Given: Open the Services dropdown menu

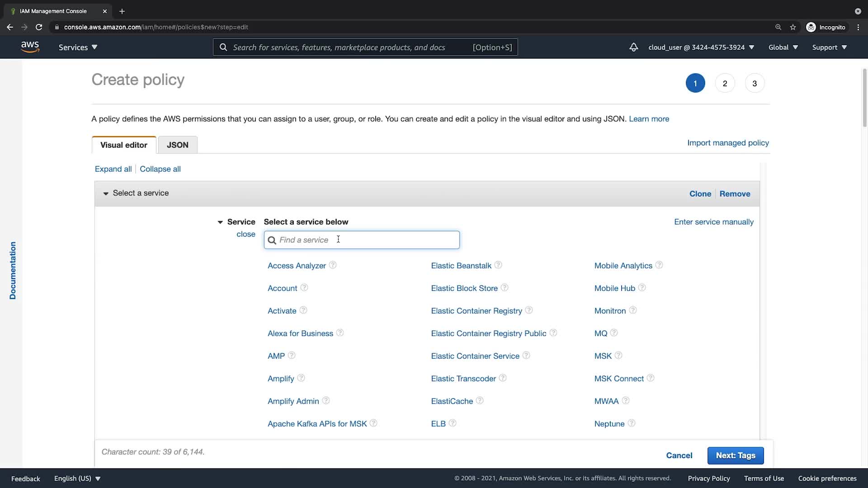Looking at the screenshot, I should click(x=78, y=47).
